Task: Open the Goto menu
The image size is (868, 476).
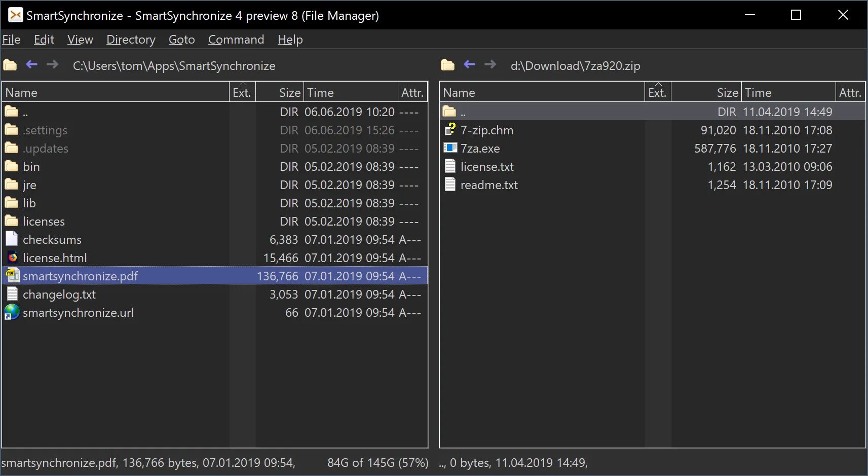Action: click(x=182, y=40)
